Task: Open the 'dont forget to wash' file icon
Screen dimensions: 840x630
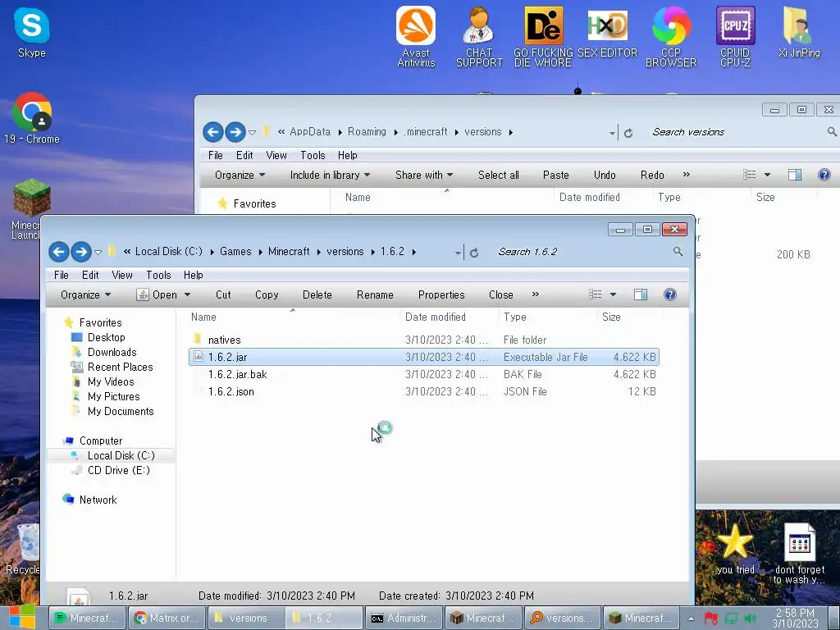Action: (x=799, y=554)
